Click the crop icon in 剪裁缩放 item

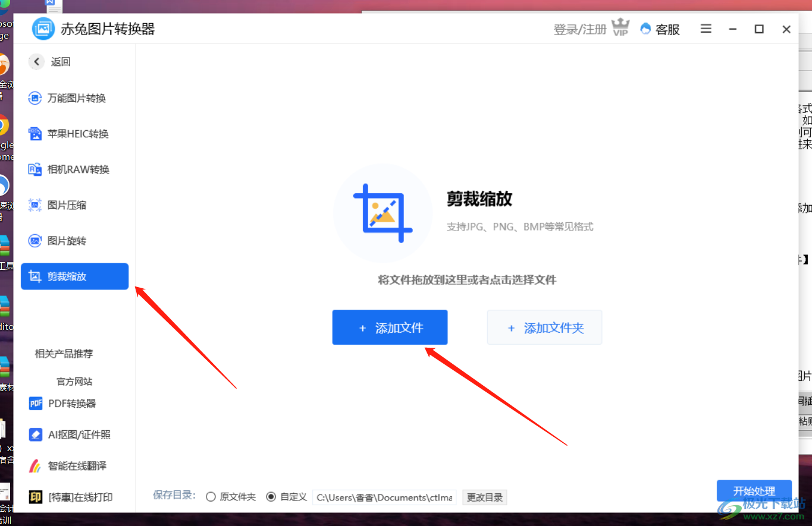(x=35, y=276)
